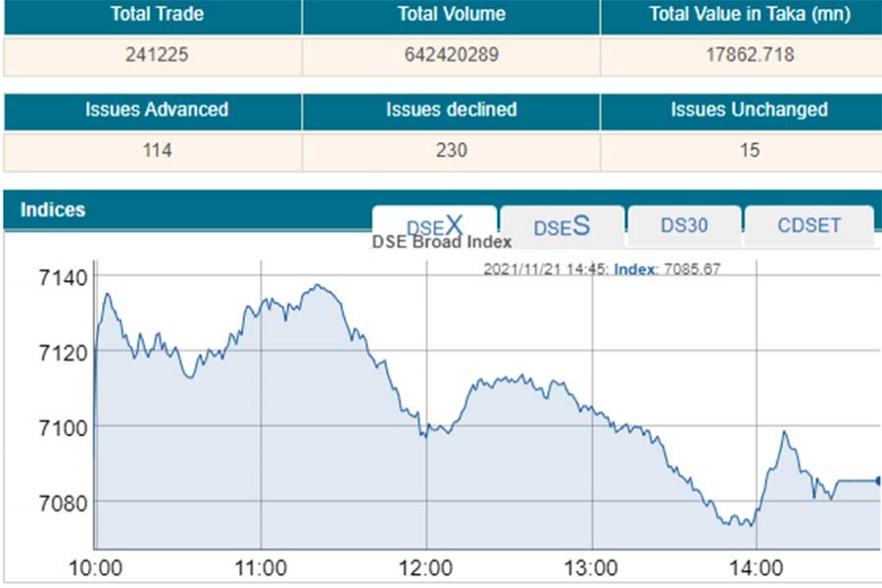
Task: Switch to the DSEX index tab
Action: point(434,226)
